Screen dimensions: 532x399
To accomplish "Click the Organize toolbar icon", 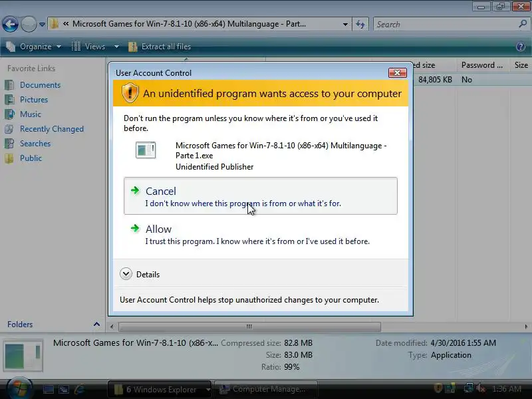I will (x=11, y=47).
